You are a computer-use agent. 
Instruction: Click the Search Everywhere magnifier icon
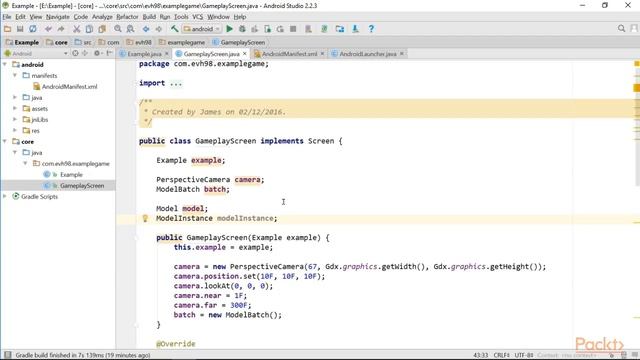(621, 29)
